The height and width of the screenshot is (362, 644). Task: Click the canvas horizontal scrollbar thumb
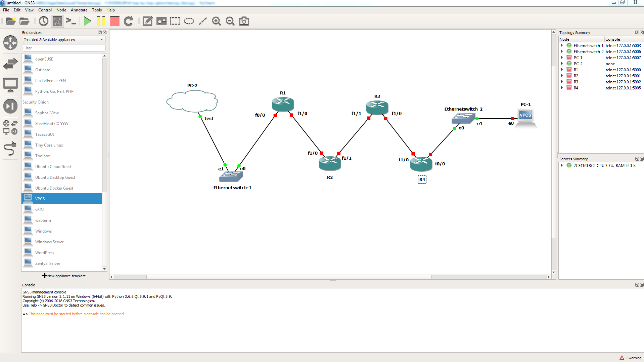click(x=289, y=277)
